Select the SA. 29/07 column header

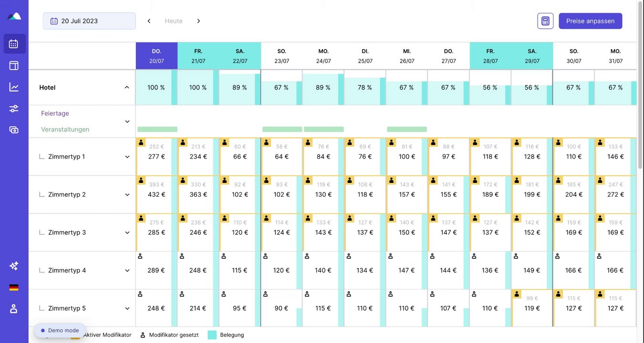point(532,56)
